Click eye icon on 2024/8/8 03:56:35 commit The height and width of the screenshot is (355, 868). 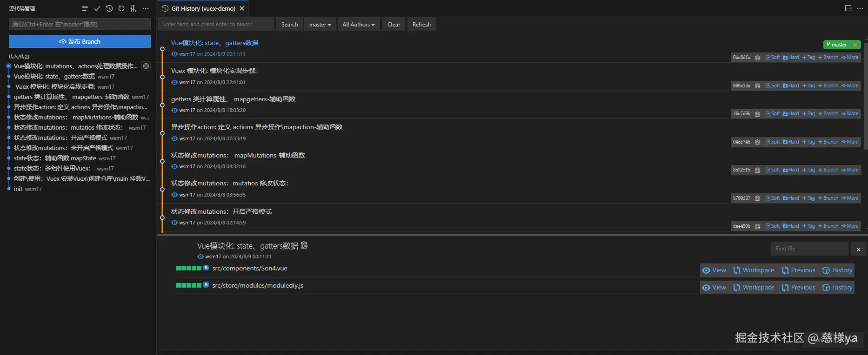[174, 195]
